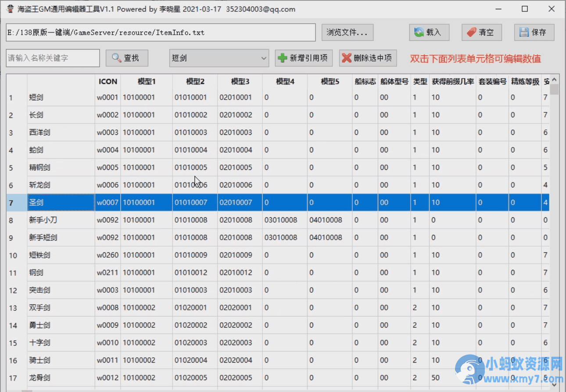Click the 套装编号 column header
566x392 pixels.
pyautogui.click(x=493, y=82)
